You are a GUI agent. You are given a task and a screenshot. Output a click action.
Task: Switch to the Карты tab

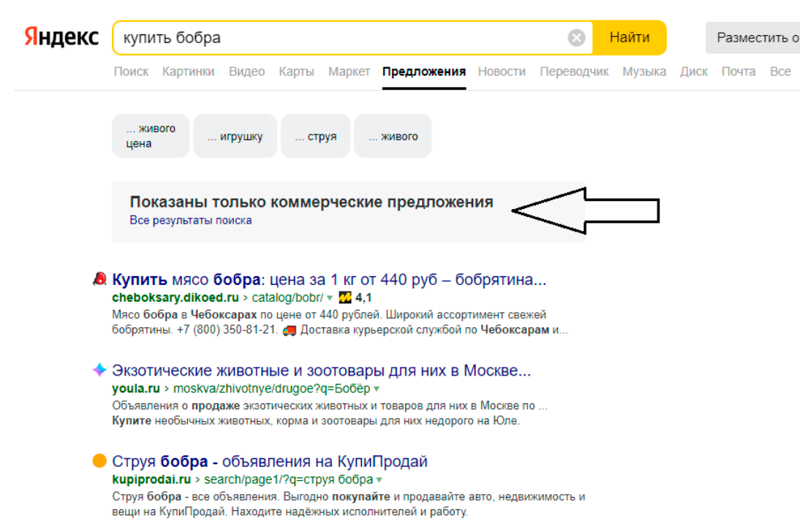click(296, 72)
